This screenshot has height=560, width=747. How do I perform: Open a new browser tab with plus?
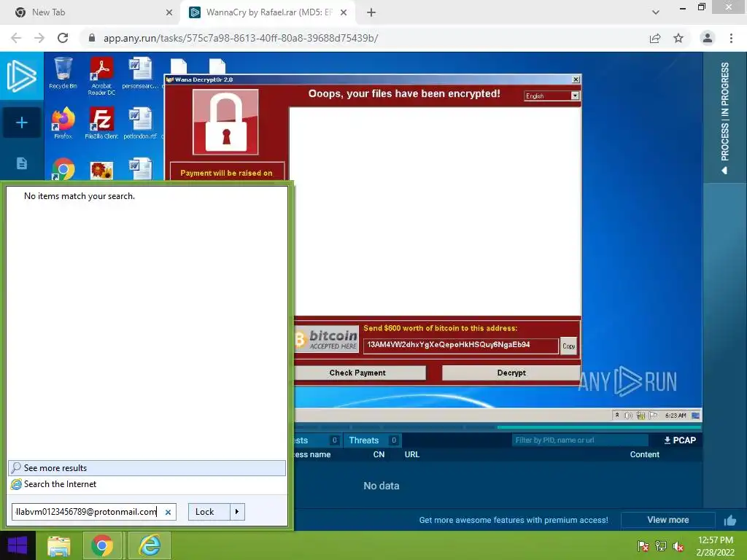(x=371, y=12)
